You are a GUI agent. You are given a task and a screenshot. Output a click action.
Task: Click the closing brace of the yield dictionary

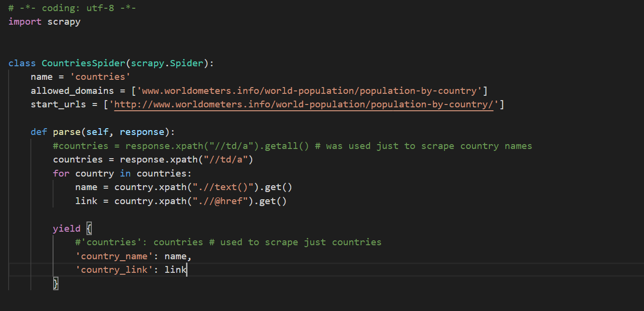tap(56, 284)
